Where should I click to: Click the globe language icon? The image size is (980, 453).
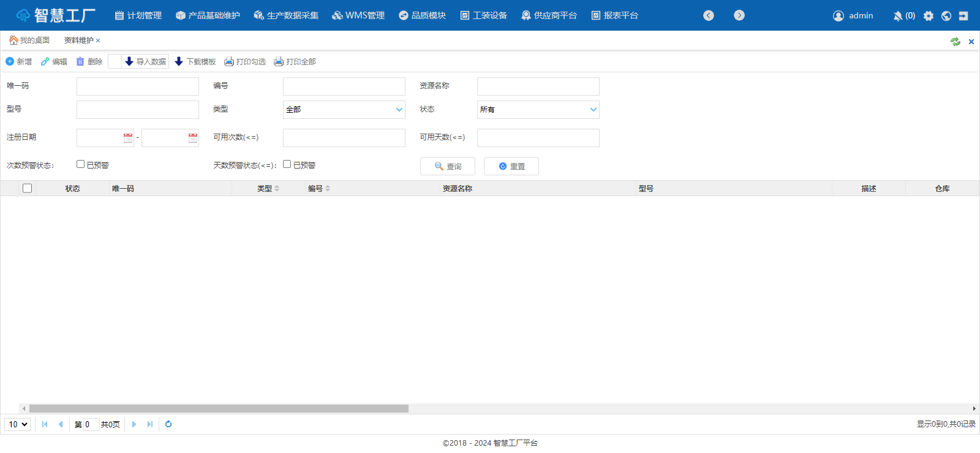click(946, 16)
